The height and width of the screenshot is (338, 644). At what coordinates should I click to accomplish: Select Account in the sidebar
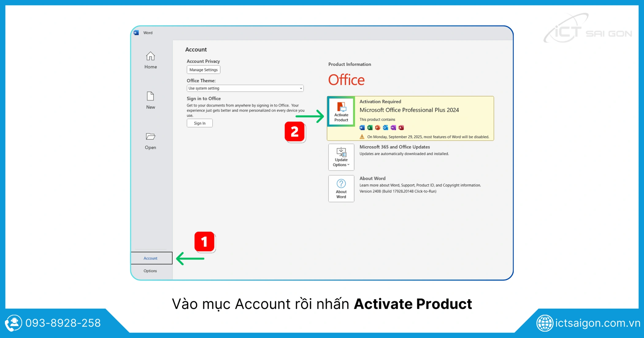pyautogui.click(x=151, y=258)
